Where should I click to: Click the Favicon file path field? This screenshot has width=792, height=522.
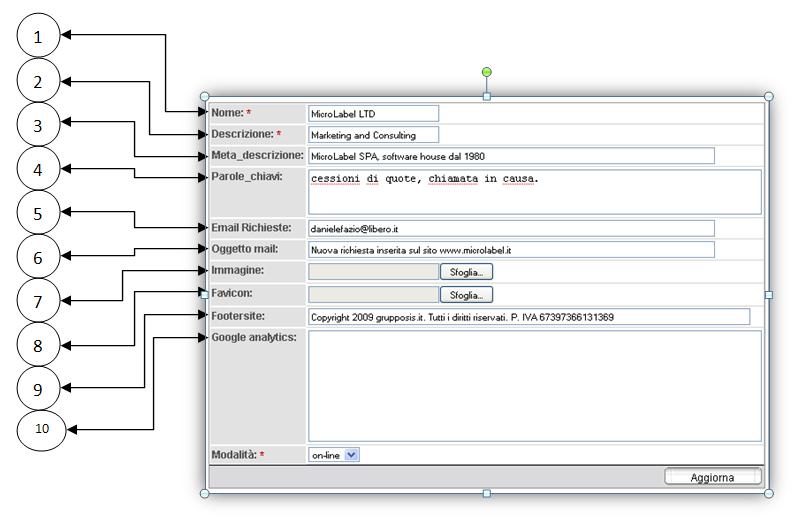click(x=373, y=295)
